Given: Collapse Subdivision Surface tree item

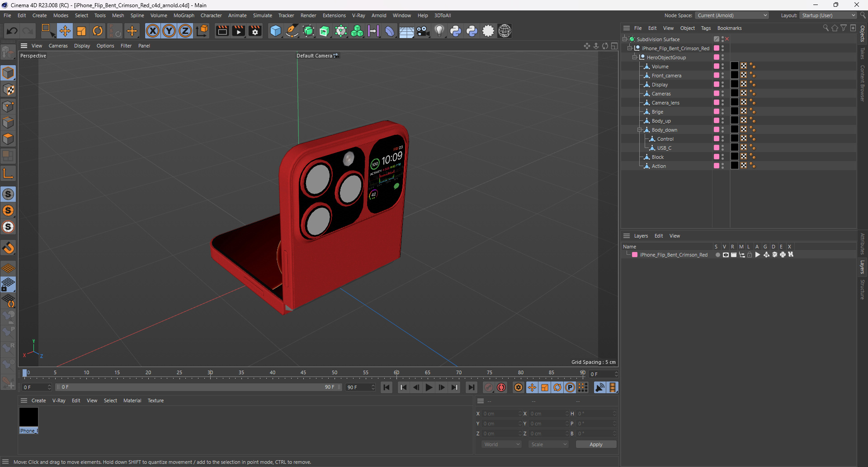Looking at the screenshot, I should coord(624,39).
